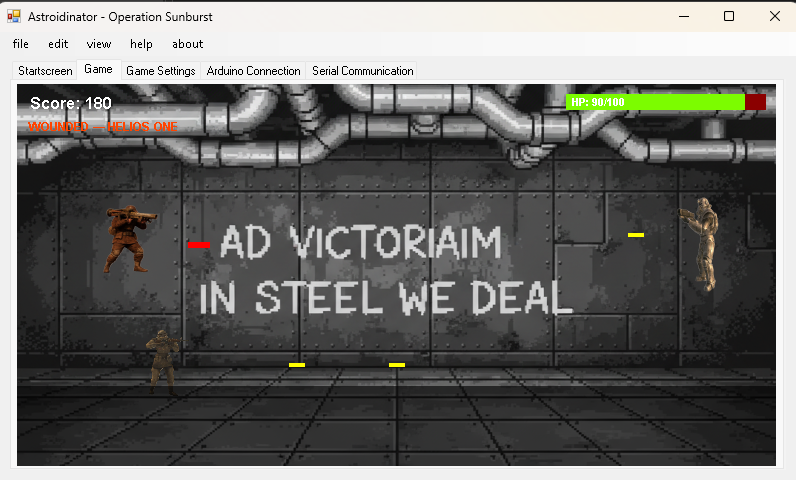This screenshot has height=480, width=796.
Task: Open the edit menu
Action: point(58,44)
